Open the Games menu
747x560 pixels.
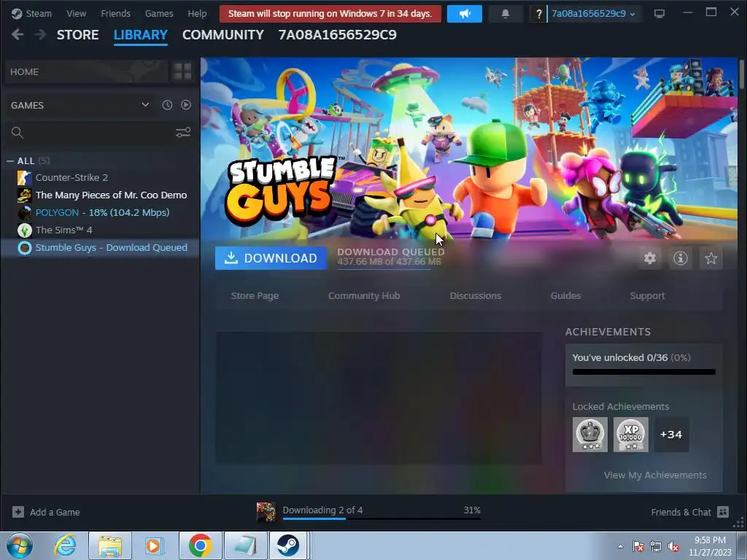coord(159,13)
